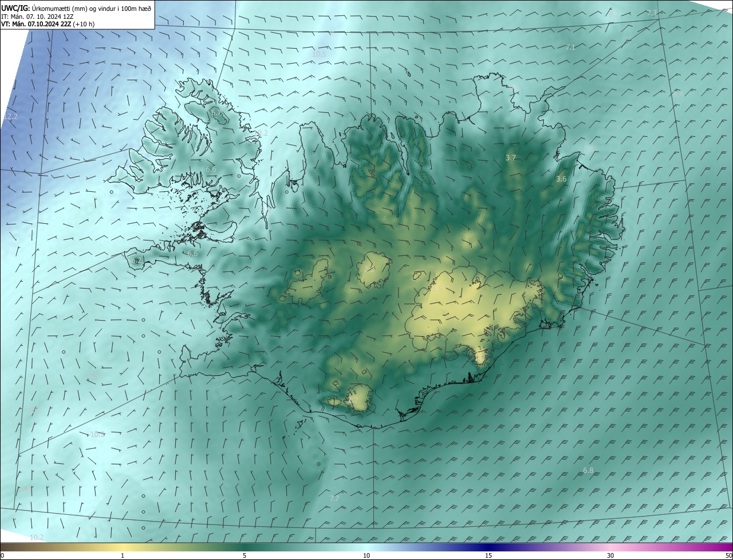Click the 1 label on the color scale
This screenshot has width=733, height=560.
[123, 556]
